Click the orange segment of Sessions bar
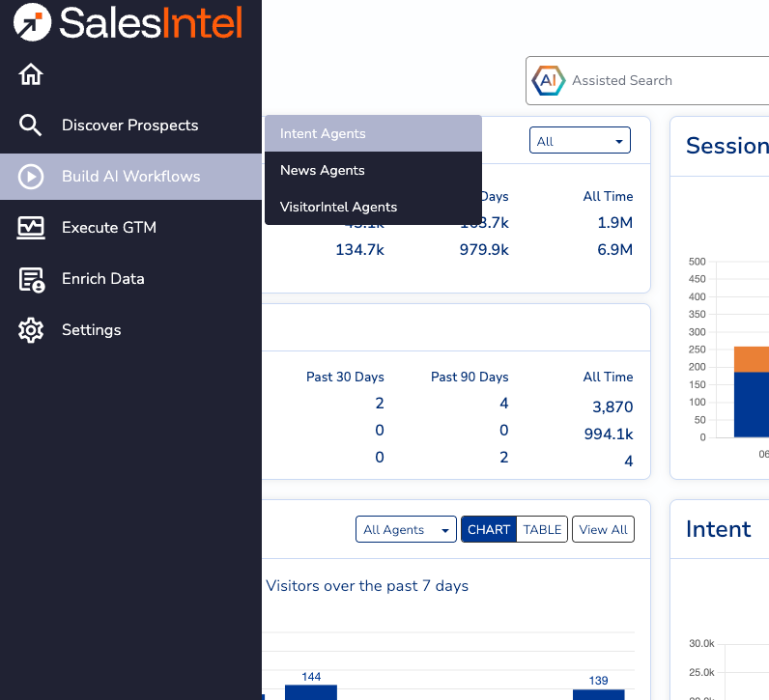Viewport: 769px width, 700px height. click(752, 359)
